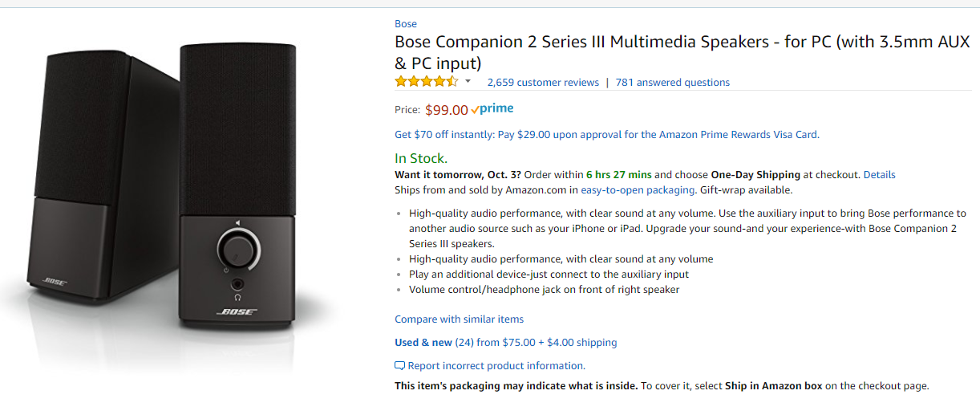
Task: Click the In Stock status text
Action: (x=421, y=158)
